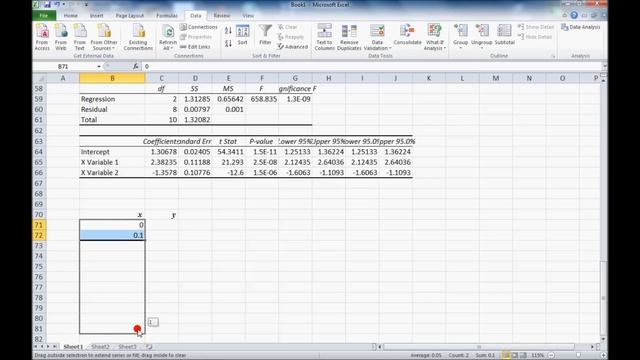
Task: Open the Outline group dialog launcher
Action: [x=553, y=56]
